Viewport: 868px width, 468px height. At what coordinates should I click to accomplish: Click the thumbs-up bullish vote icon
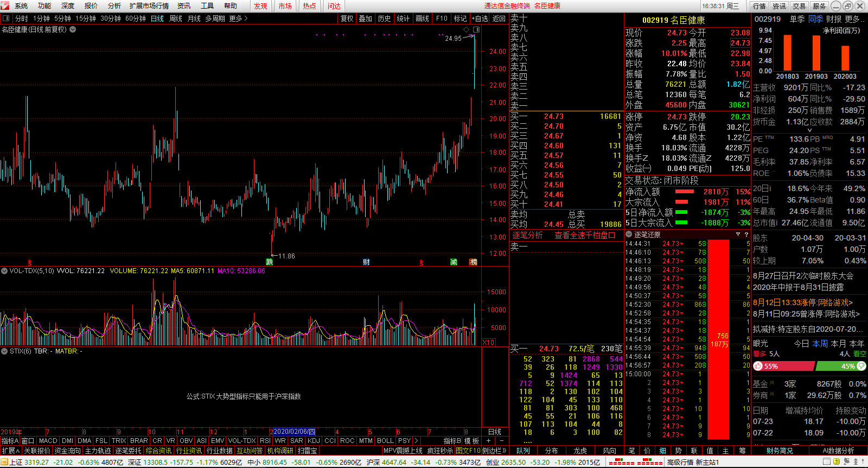pos(758,366)
